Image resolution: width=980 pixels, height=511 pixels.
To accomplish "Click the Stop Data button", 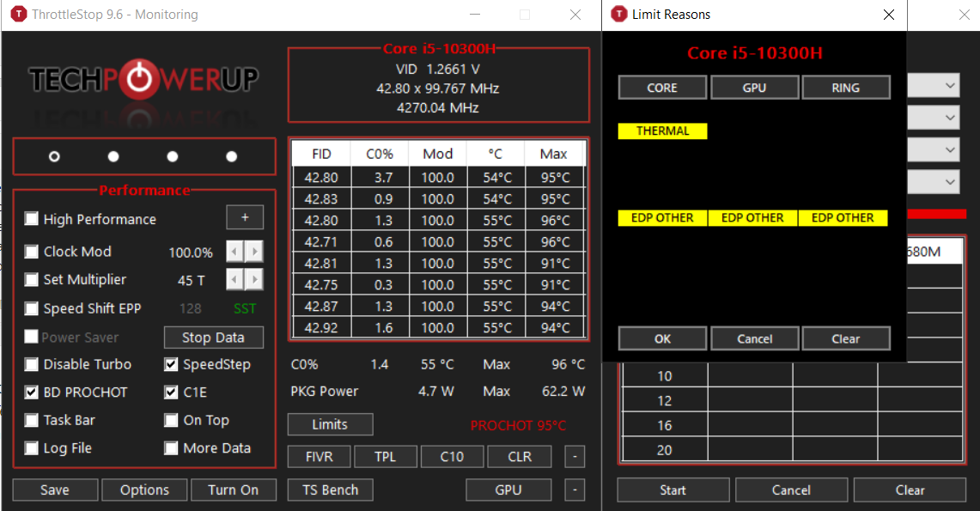I will pyautogui.click(x=214, y=338).
